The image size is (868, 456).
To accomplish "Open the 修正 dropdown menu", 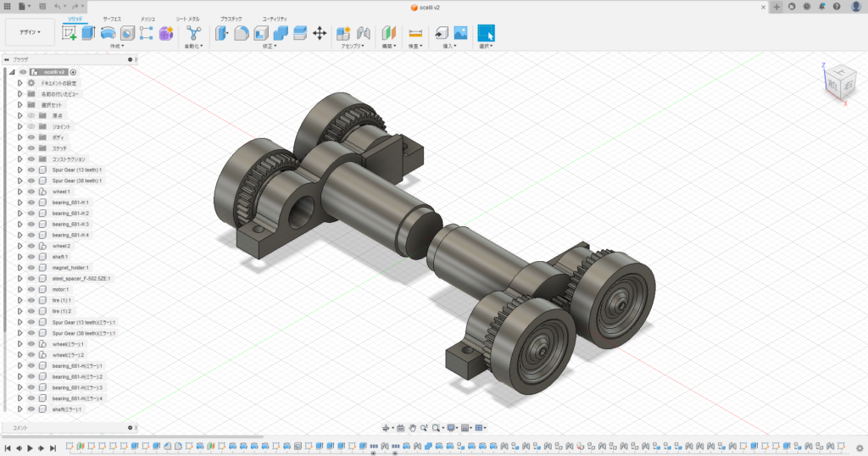I will pyautogui.click(x=270, y=47).
